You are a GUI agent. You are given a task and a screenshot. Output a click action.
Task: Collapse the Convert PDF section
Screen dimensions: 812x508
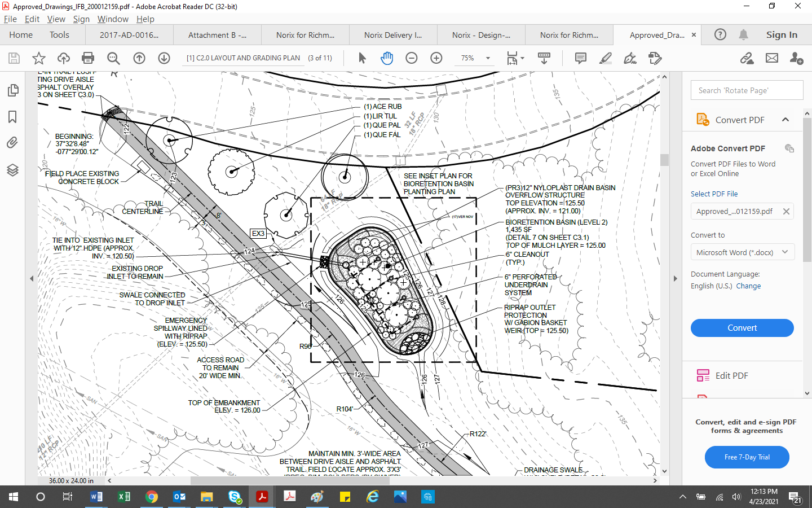click(x=785, y=120)
